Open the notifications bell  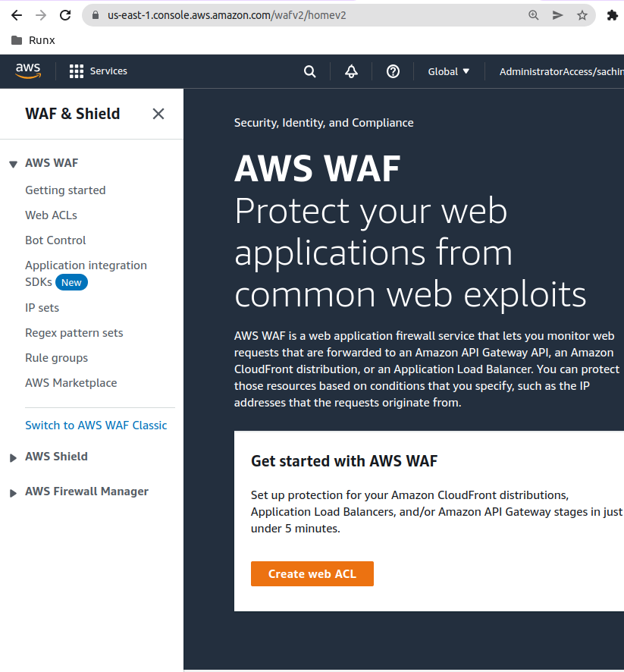coord(351,71)
